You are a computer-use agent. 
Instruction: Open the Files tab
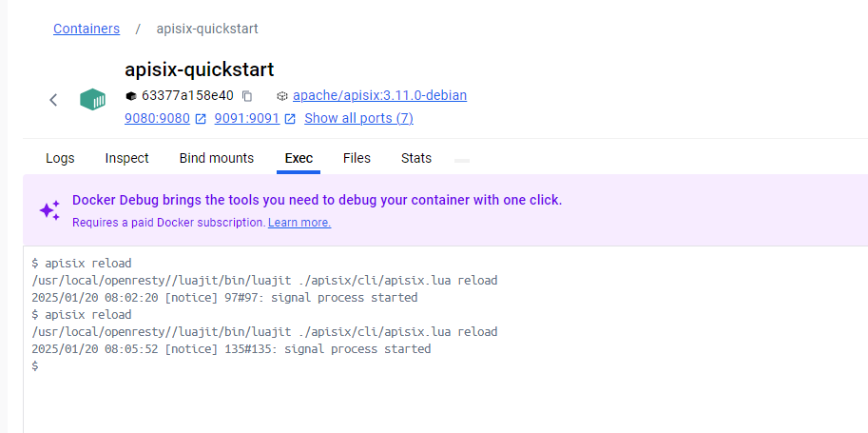click(357, 158)
